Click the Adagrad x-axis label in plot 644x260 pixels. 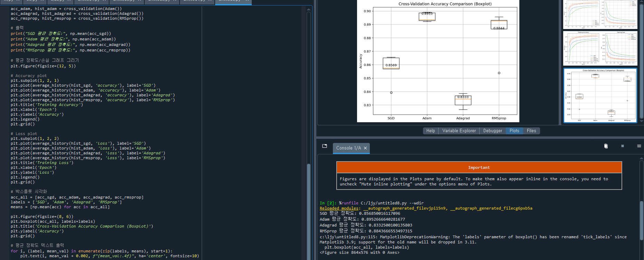[x=463, y=118]
